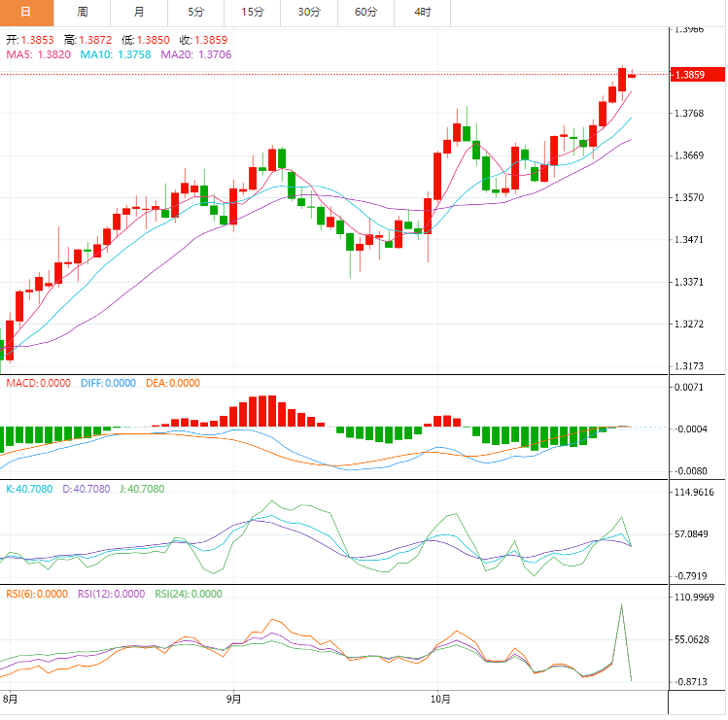Open the 月 (monthly) chart tab
Viewport: 728px width, 720px height.
point(139,12)
